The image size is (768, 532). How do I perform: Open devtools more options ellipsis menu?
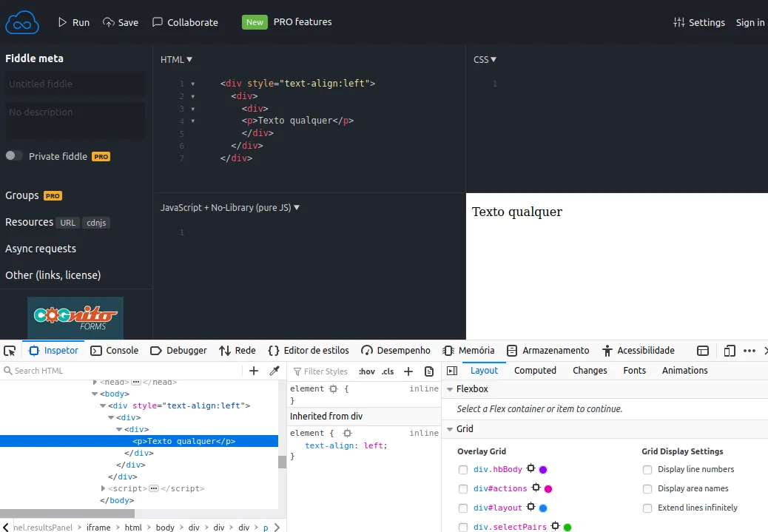[x=750, y=351]
